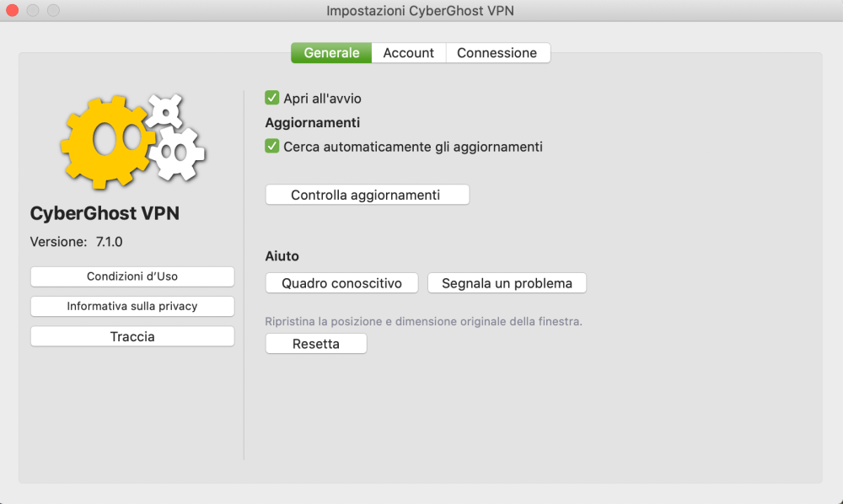Switch to the Account tab

409,52
